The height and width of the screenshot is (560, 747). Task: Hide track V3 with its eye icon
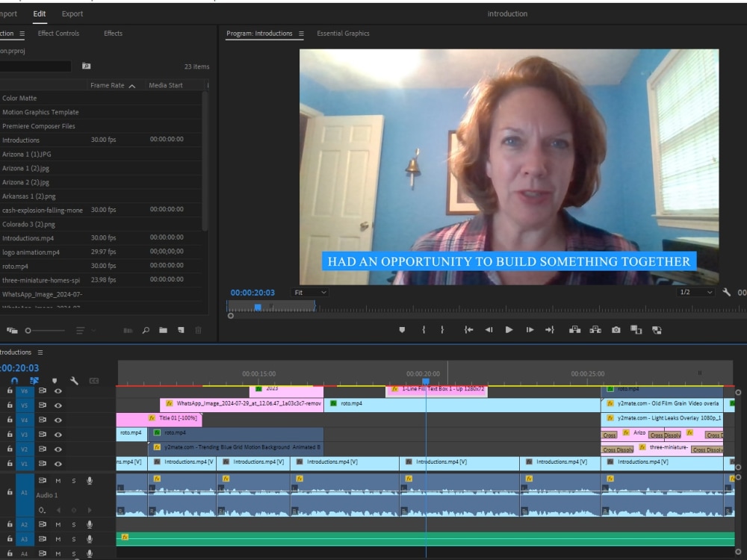[x=58, y=435]
